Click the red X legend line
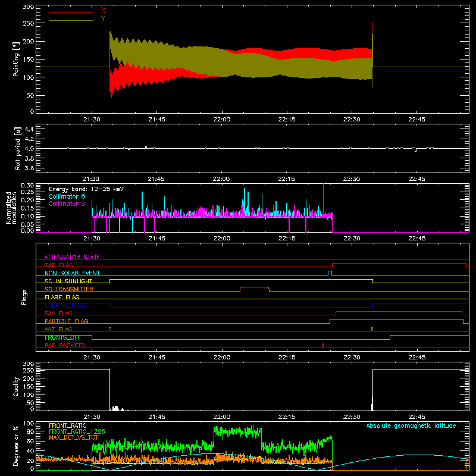476x476 pixels. pos(71,12)
